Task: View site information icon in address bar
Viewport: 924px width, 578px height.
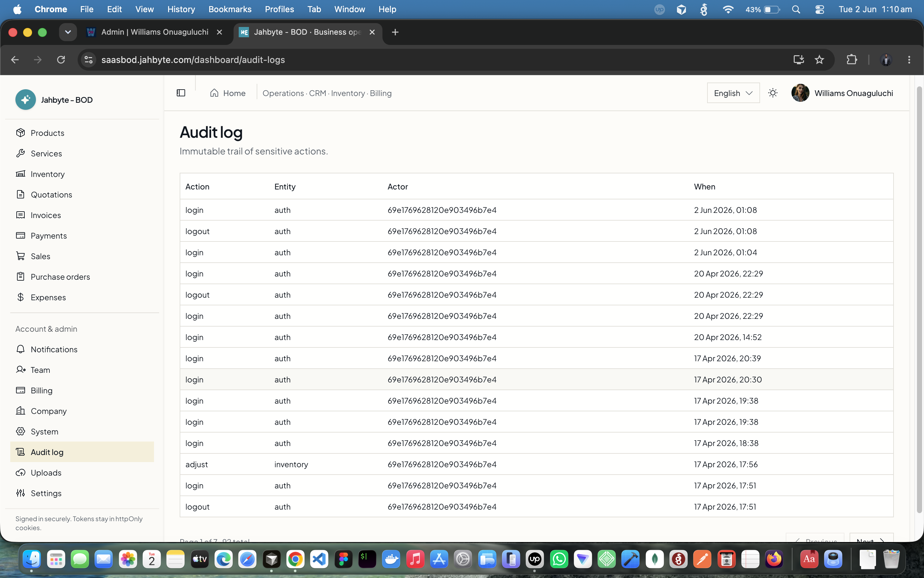Action: [x=89, y=60]
